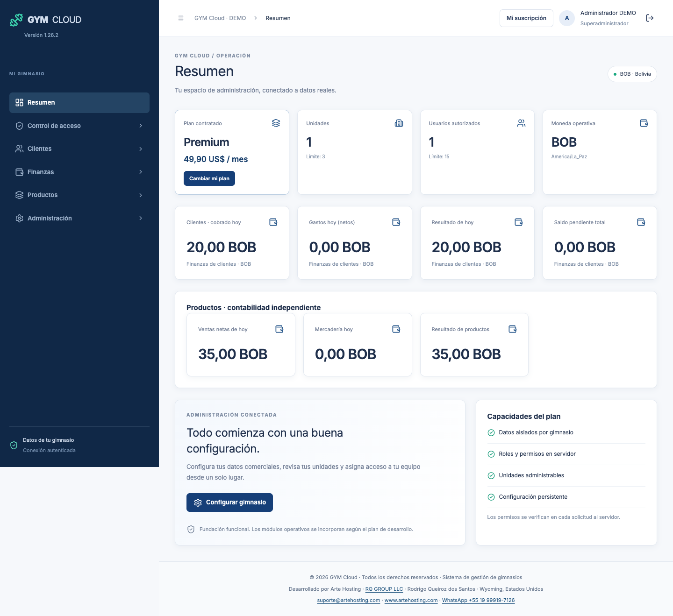Select Resumen in the sidebar
This screenshot has height=616, width=673.
[79, 103]
